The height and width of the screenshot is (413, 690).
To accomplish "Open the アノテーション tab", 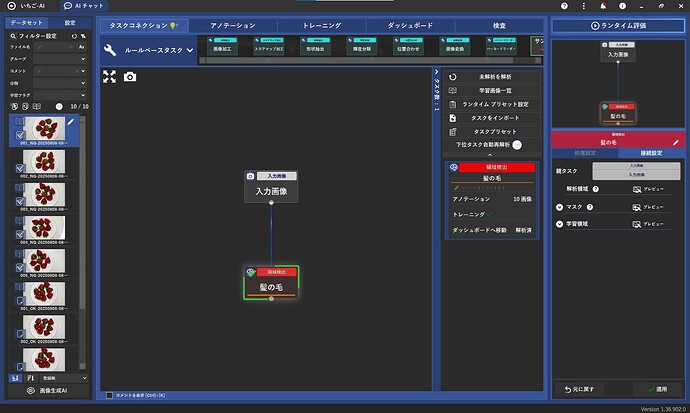I will click(x=233, y=26).
